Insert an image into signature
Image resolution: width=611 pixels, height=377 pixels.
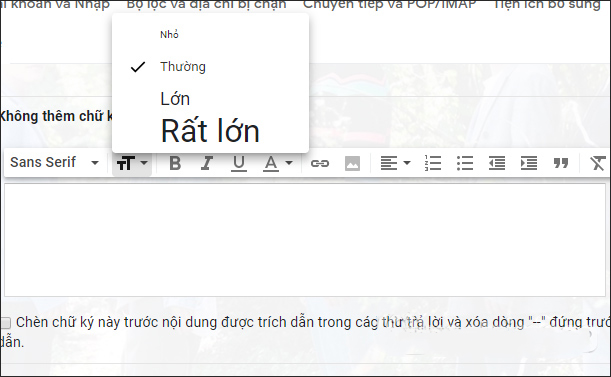pos(352,163)
